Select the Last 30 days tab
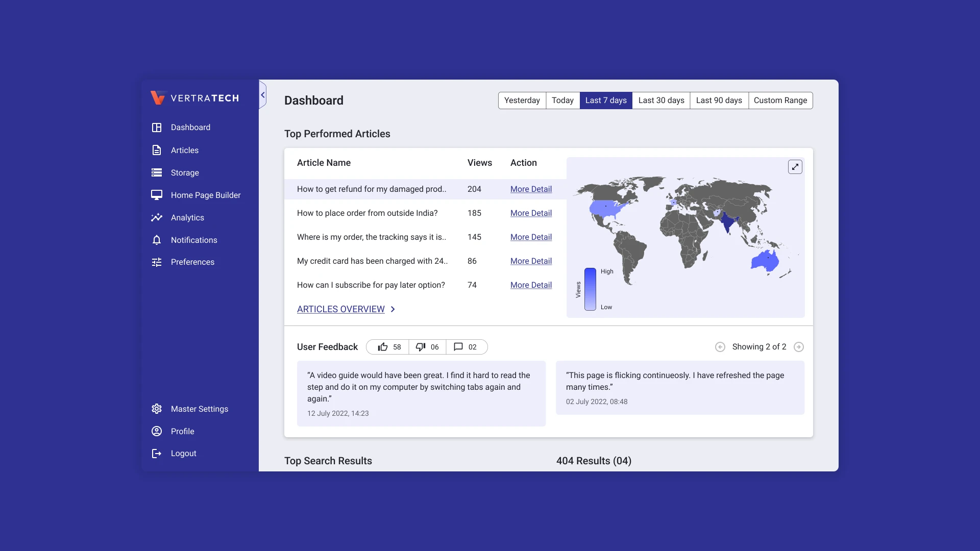Screen dimensions: 980x551 pos(661,101)
